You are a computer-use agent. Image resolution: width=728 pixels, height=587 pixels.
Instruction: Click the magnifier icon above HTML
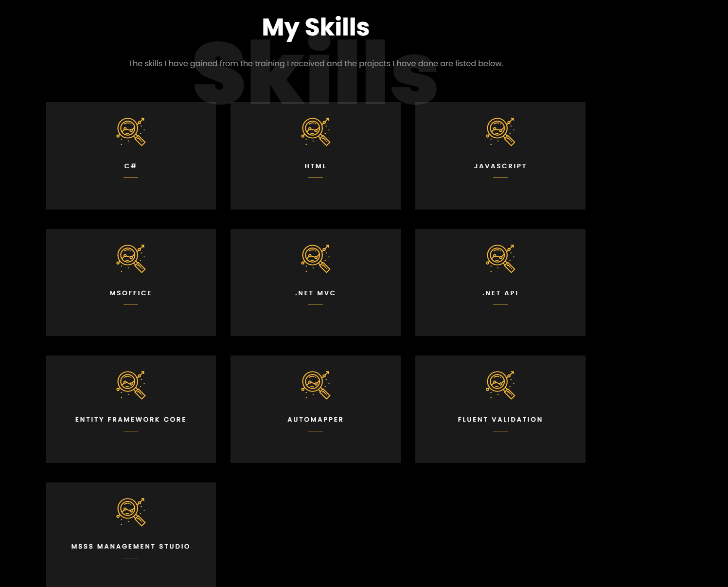coord(315,131)
